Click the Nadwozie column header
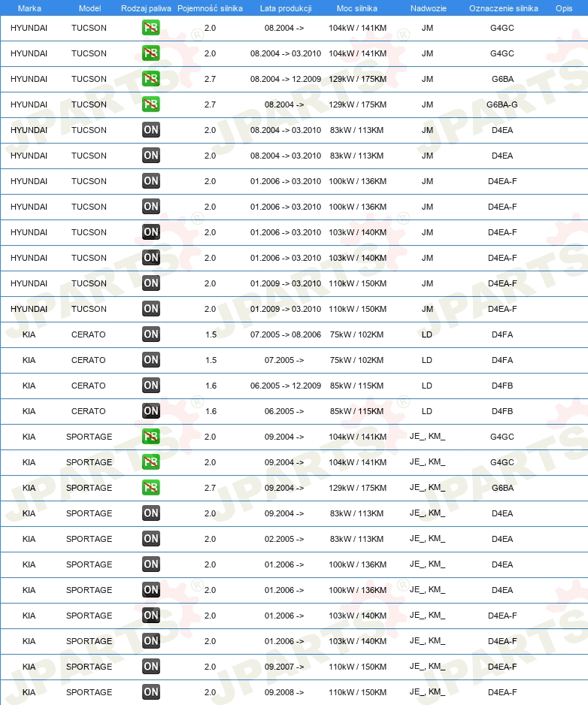Image resolution: width=588 pixels, height=705 pixels. tap(429, 8)
